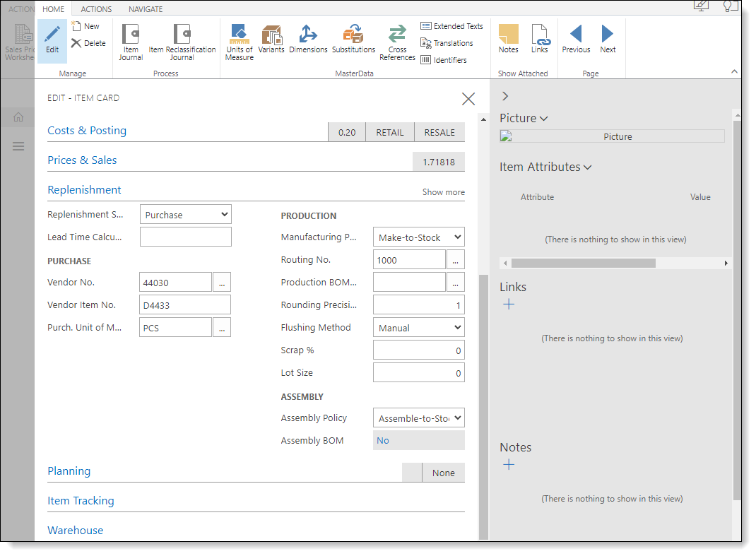
Task: Expand the Prices & Sales FastTab
Action: click(x=82, y=160)
